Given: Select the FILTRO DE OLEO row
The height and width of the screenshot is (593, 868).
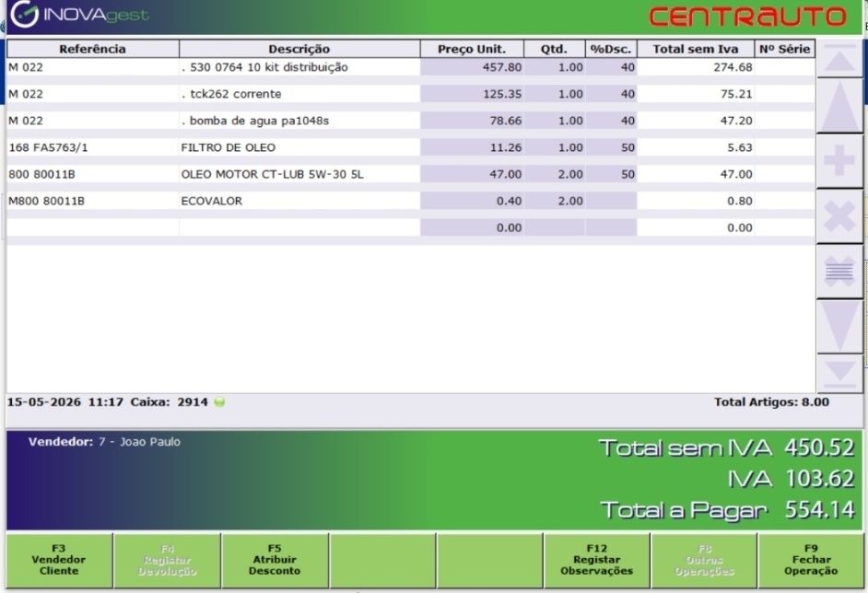Looking at the screenshot, I should click(410, 147).
